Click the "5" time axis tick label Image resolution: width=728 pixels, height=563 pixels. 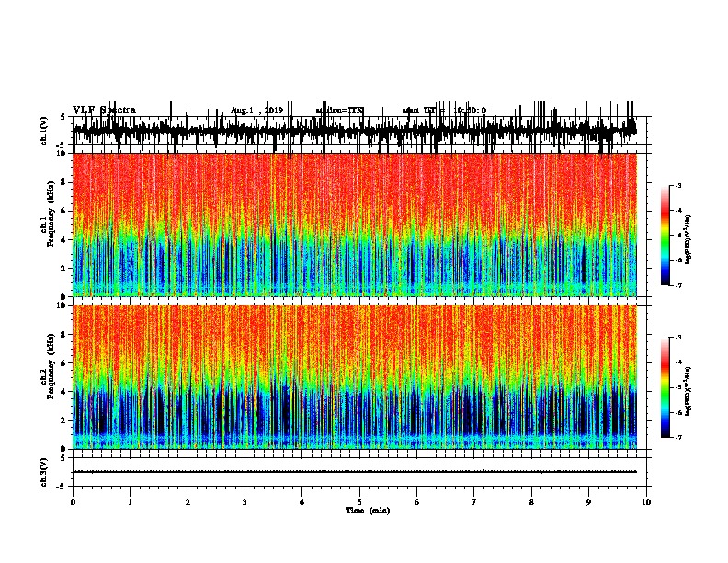click(x=359, y=502)
